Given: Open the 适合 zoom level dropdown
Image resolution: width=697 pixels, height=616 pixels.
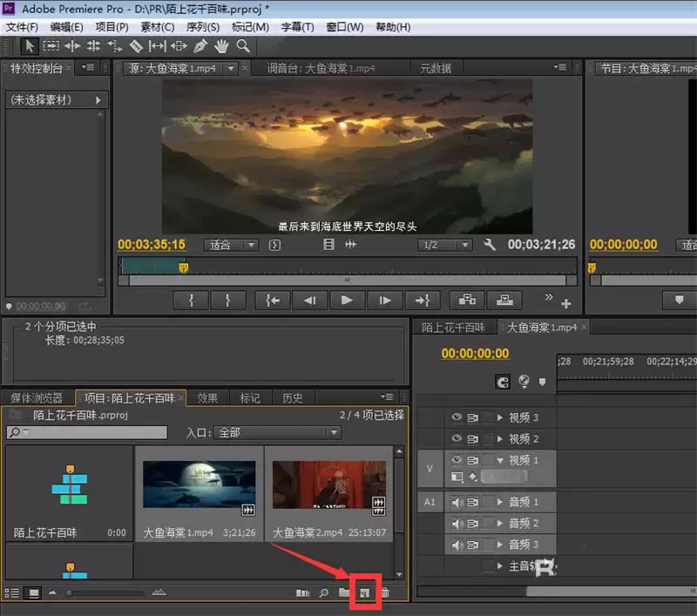Looking at the screenshot, I should point(230,245).
